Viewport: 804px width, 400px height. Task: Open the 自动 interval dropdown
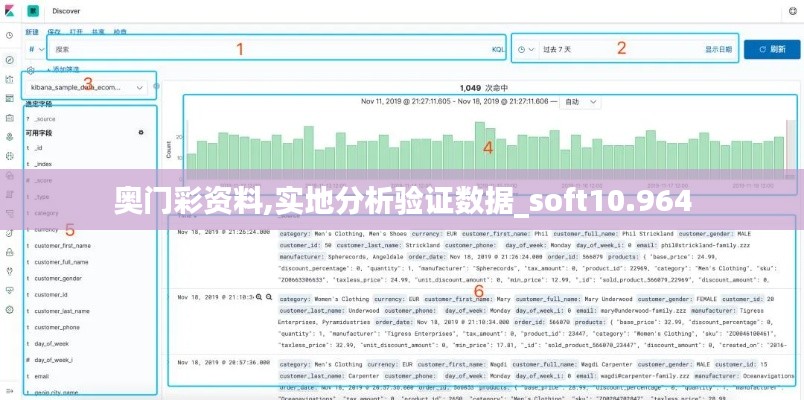(x=580, y=102)
